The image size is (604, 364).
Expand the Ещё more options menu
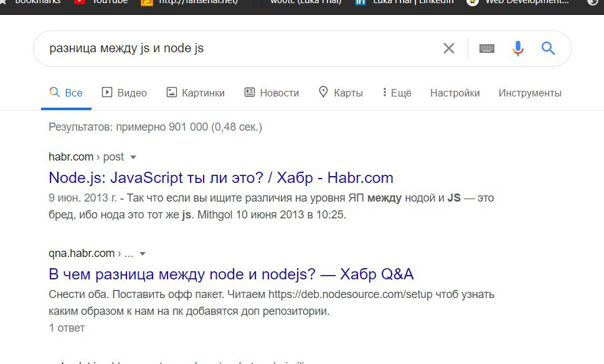point(397,93)
